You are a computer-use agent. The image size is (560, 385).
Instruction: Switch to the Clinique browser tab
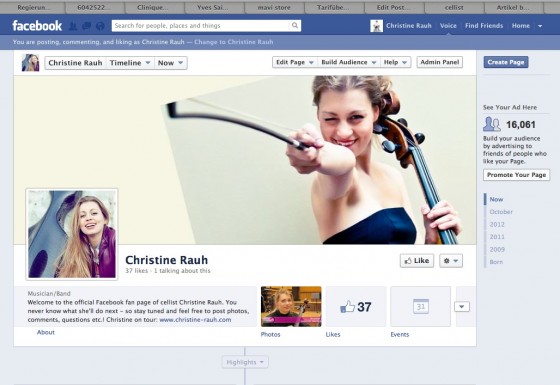154,7
